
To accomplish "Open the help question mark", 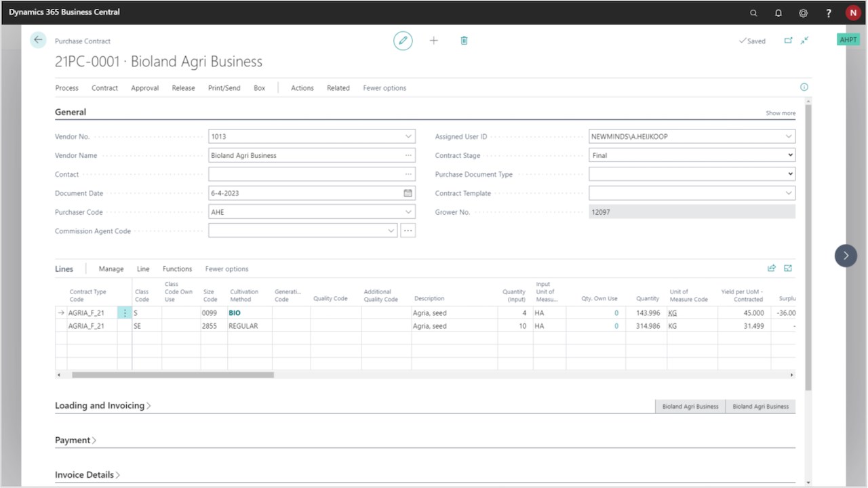I will click(x=828, y=13).
